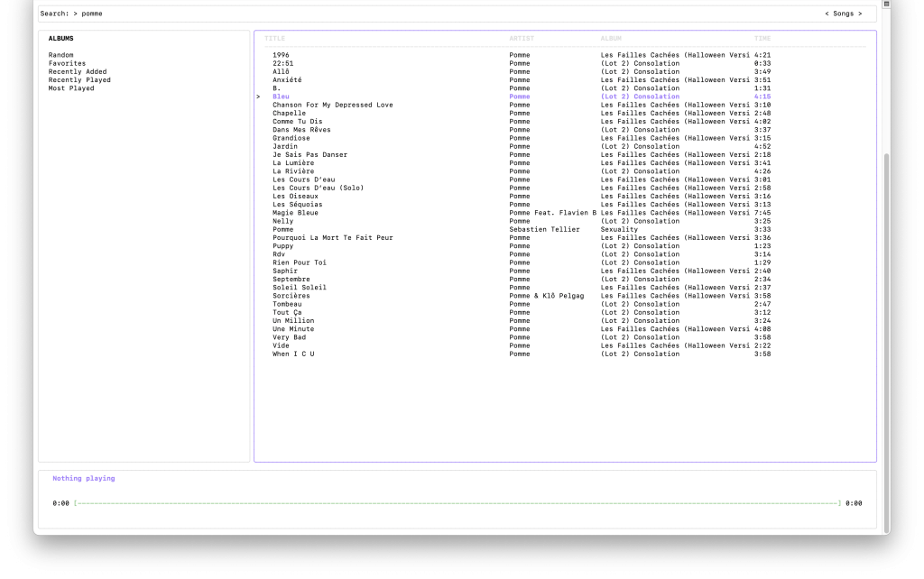The image size is (924, 579).
Task: Click the last song 'When I C U'
Action: 293,354
